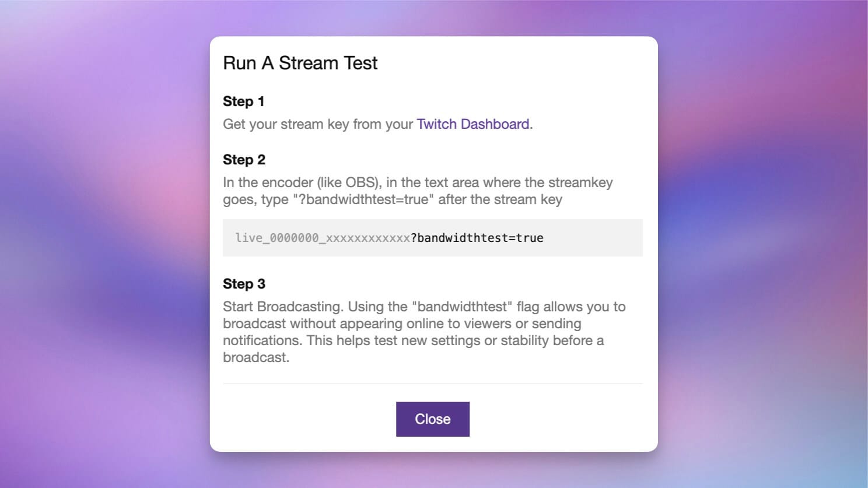868x488 pixels.
Task: Click the 'Run A Stream Test' dialog title
Action: [300, 63]
